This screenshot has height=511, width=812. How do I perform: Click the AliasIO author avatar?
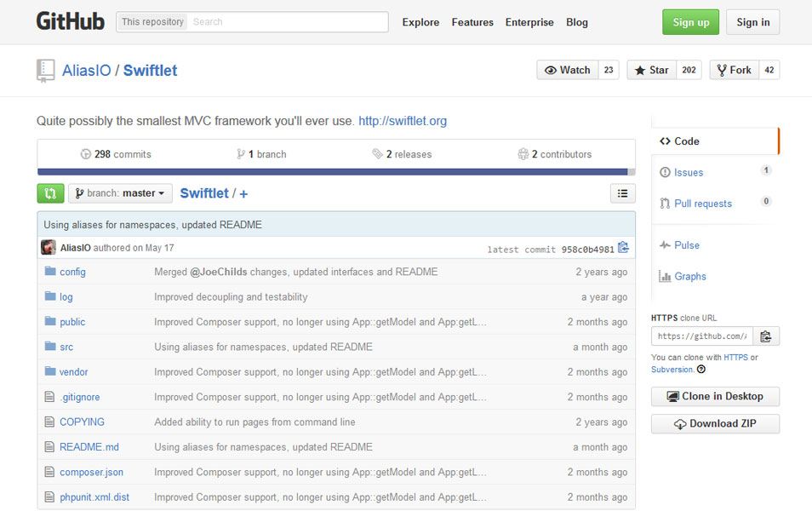pos(49,247)
